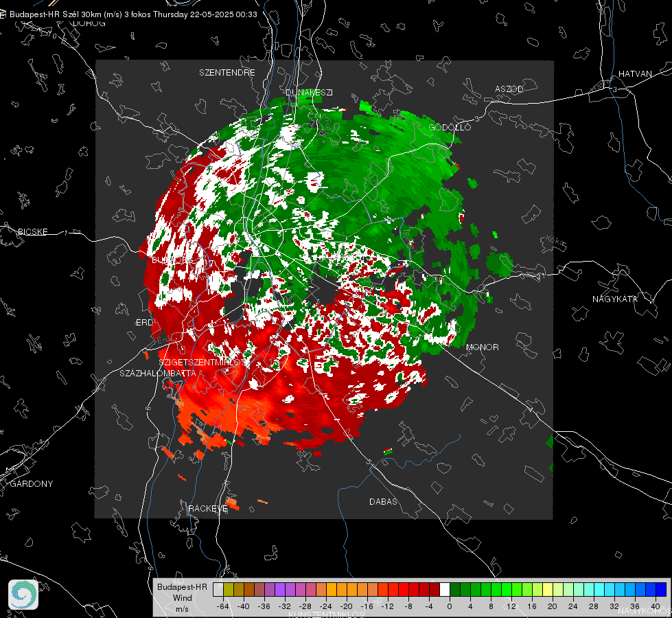The height and width of the screenshot is (618, 672).
Task: Click the Wind label in legend
Action: (182, 598)
